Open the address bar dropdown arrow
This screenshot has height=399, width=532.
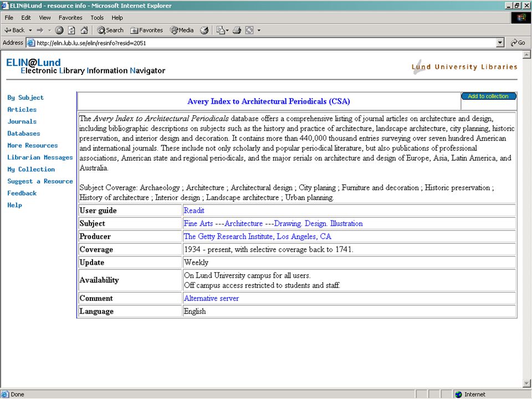click(500, 43)
